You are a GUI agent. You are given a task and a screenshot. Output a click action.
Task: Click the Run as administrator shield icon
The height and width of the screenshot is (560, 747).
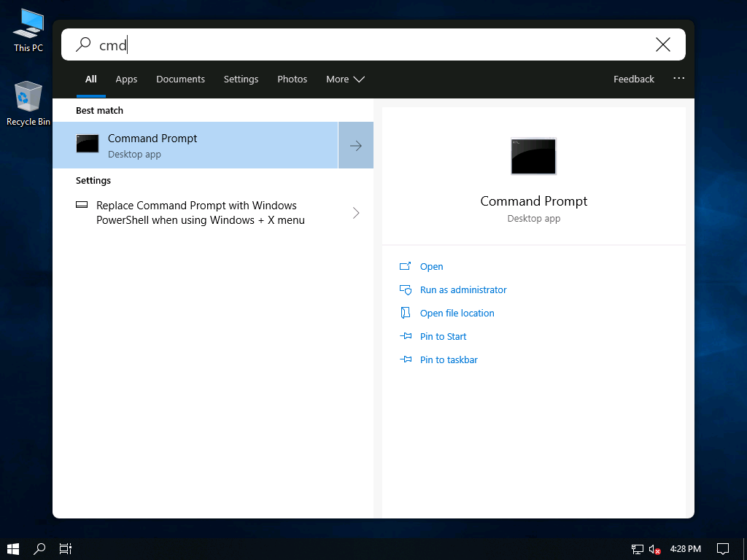(x=406, y=289)
